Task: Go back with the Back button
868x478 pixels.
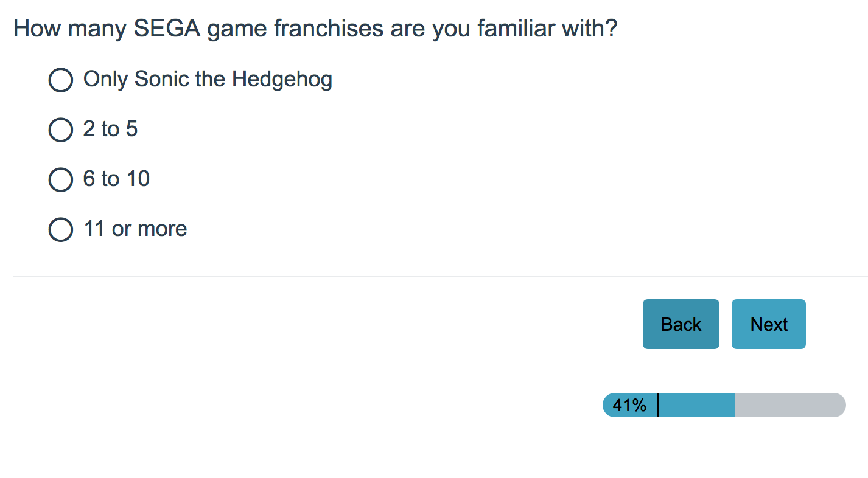Action: pos(681,324)
